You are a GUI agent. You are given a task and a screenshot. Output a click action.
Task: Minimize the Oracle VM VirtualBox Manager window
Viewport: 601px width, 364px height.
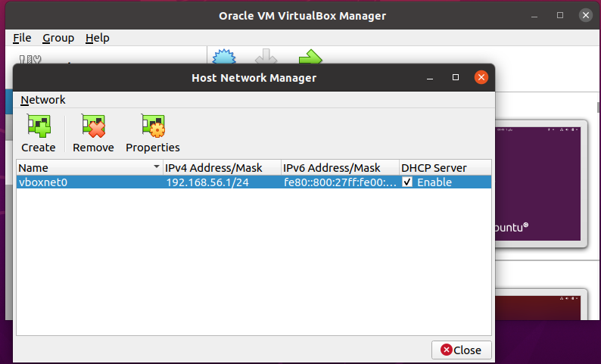[534, 16]
